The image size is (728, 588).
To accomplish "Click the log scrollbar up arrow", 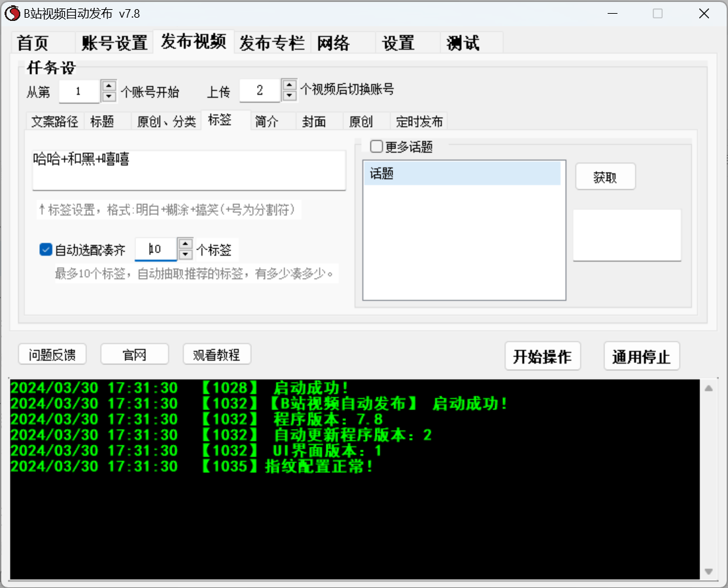I will pyautogui.click(x=708, y=389).
